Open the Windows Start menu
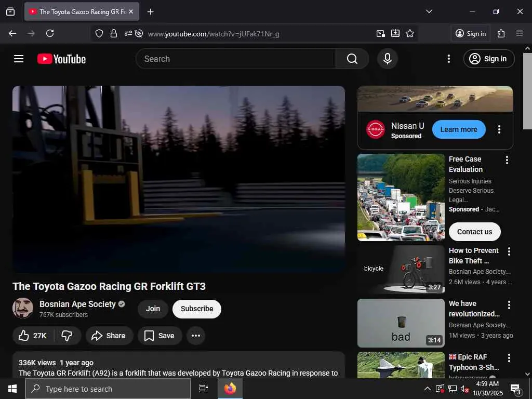Screen dimensions: 532x399 [x=12, y=389]
